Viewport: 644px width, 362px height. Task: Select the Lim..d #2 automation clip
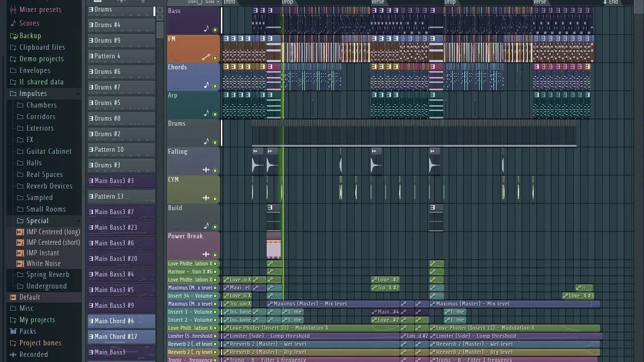[x=415, y=336]
